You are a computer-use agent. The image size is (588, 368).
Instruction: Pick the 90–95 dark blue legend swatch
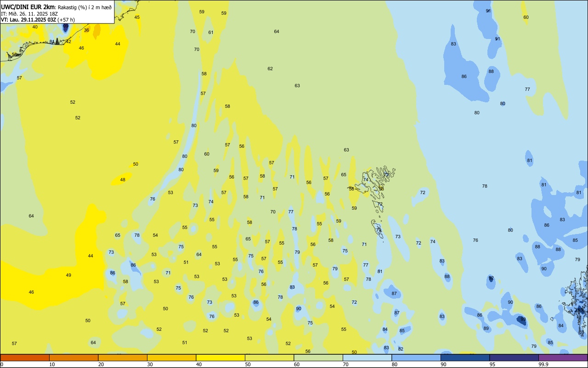[465, 357]
